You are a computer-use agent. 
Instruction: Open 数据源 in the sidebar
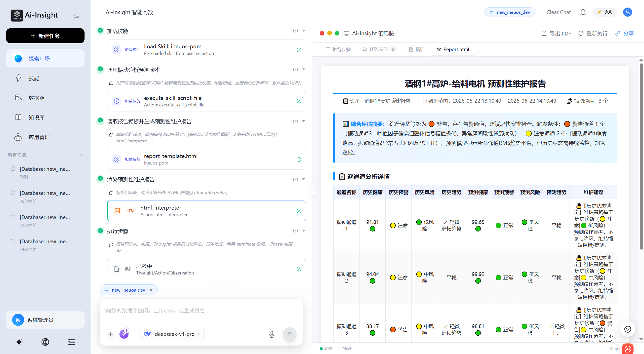(45, 98)
